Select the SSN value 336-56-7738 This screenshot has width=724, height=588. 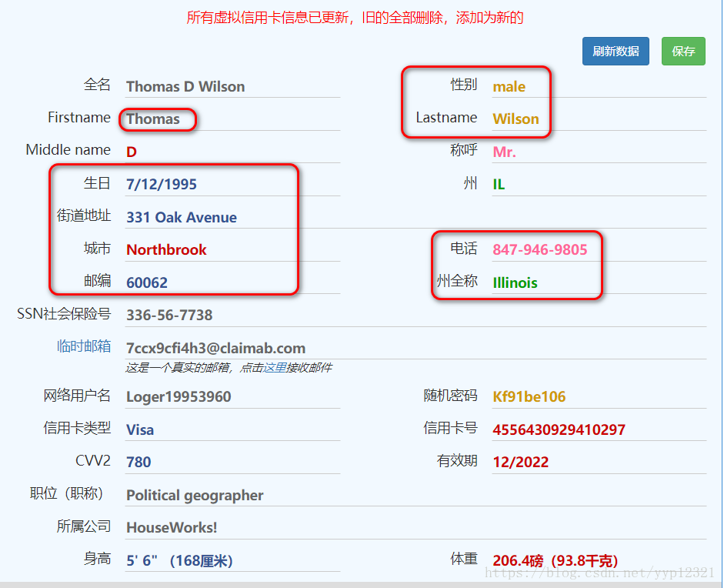pyautogui.click(x=169, y=315)
